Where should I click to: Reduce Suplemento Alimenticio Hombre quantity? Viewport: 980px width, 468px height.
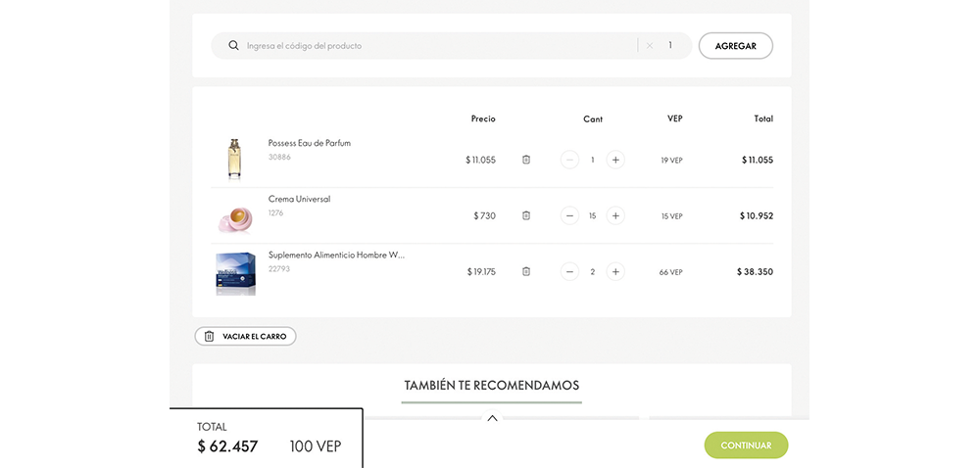click(569, 271)
